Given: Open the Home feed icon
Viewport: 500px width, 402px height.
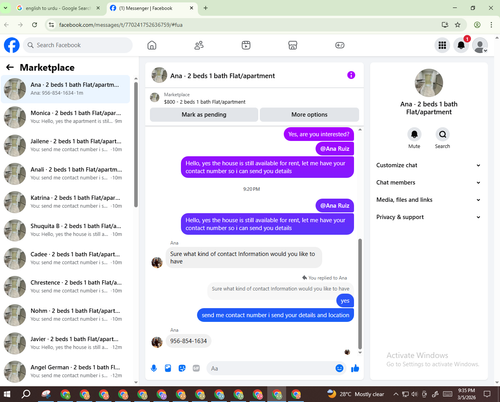Looking at the screenshot, I should coord(152,45).
